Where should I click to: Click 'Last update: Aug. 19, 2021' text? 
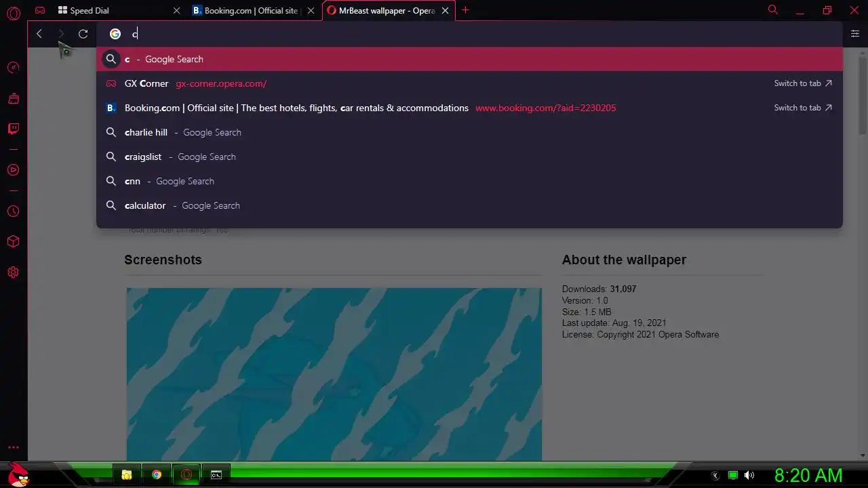(614, 323)
